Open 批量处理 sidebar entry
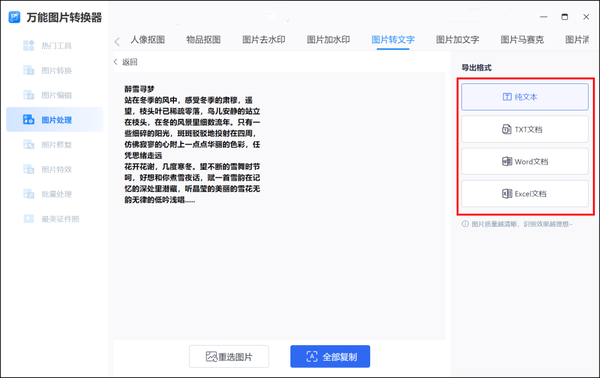This screenshot has height=378, width=600. [x=55, y=194]
